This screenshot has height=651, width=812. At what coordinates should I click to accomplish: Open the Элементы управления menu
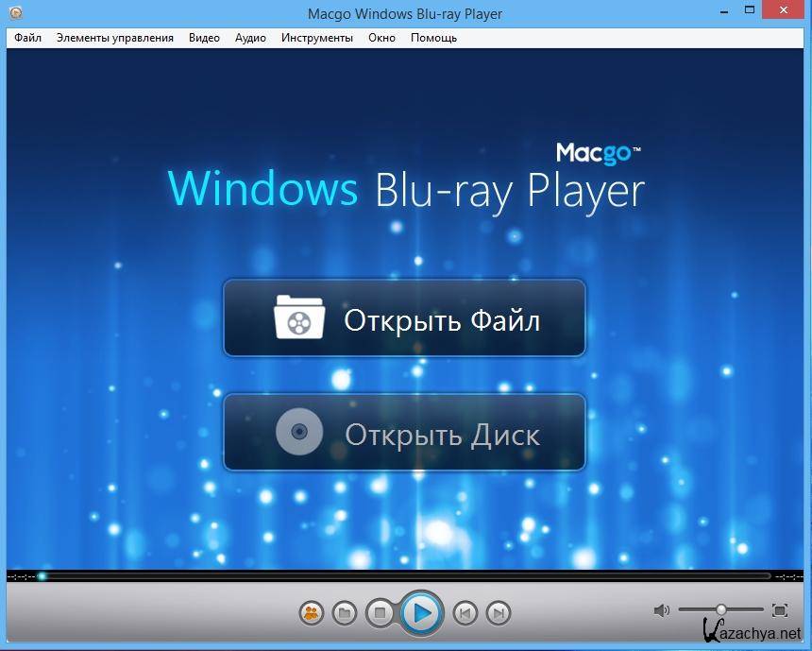[114, 38]
